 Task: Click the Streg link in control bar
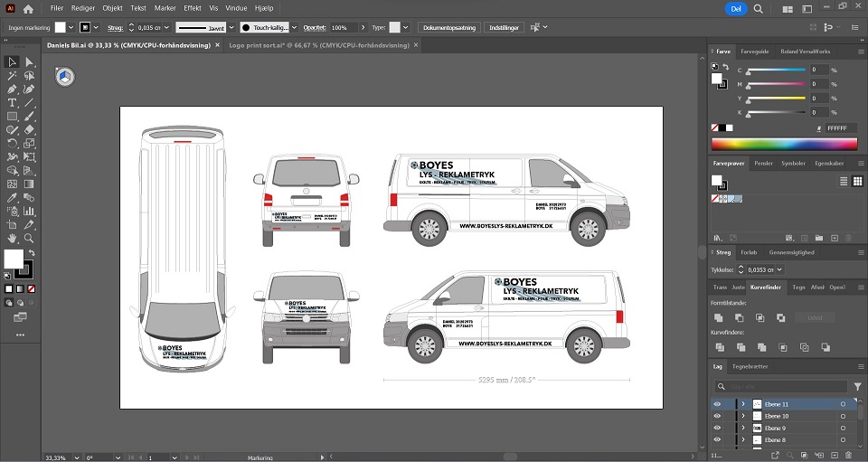[x=115, y=28]
